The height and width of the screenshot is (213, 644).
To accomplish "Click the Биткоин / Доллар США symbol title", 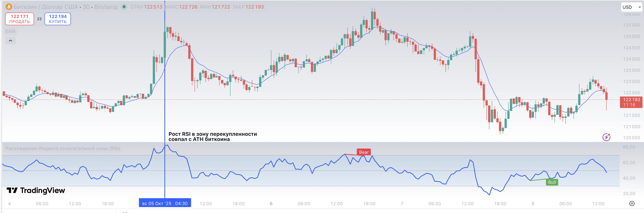I will point(46,7).
